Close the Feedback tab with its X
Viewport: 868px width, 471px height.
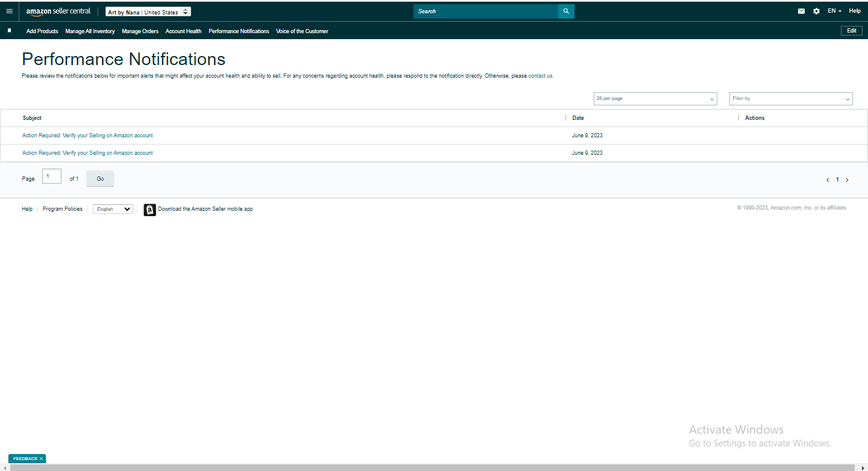click(x=41, y=459)
